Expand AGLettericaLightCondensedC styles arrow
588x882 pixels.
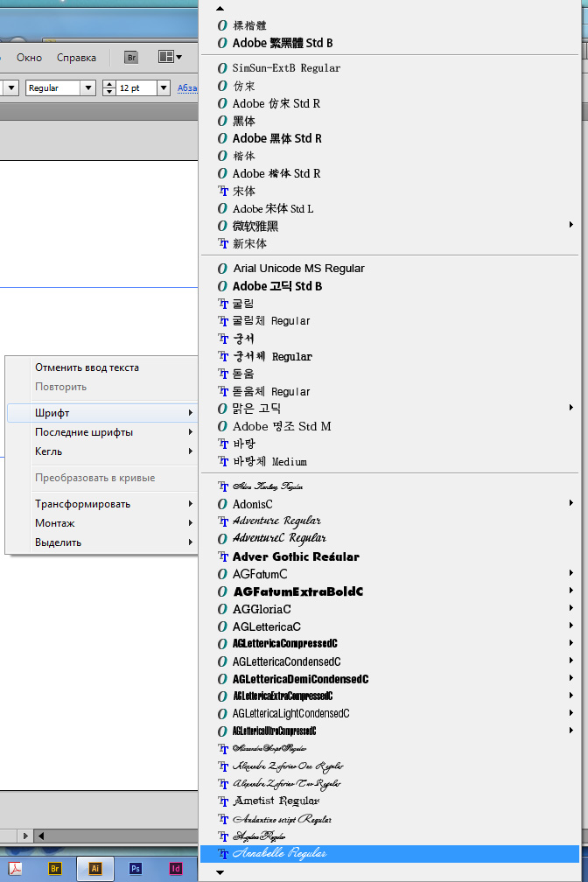tap(571, 712)
